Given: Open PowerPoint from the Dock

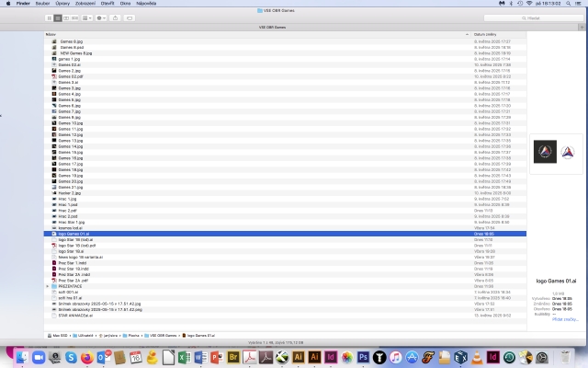Looking at the screenshot, I should [217, 358].
